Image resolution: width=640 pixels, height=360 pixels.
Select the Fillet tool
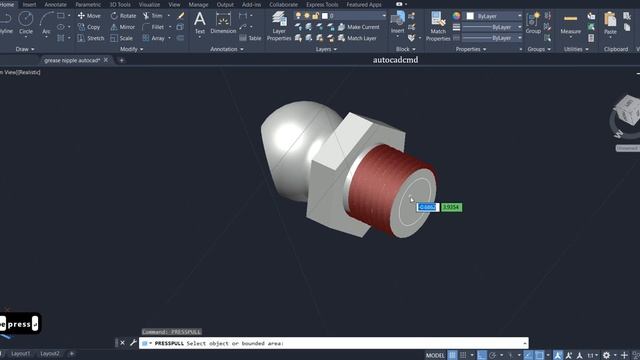coord(153,27)
